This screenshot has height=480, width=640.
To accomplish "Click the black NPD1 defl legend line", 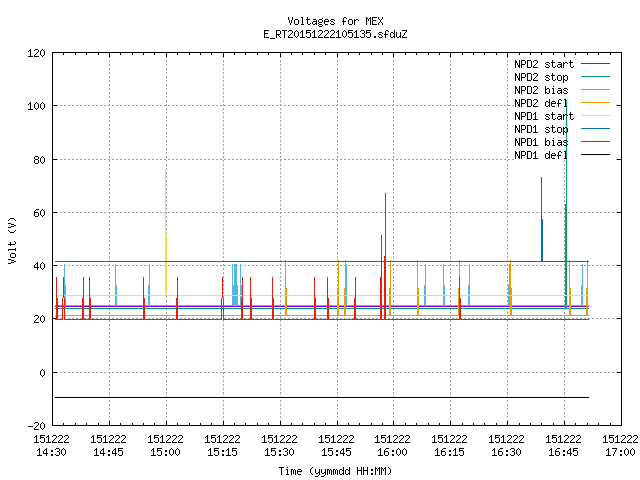I will click(x=595, y=155).
